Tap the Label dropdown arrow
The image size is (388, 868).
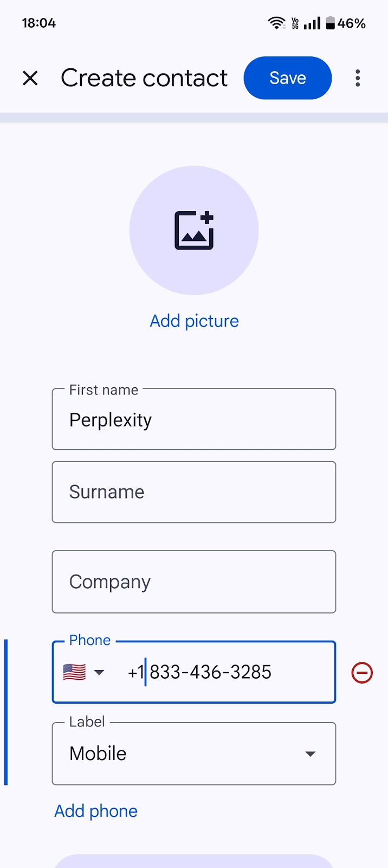click(x=310, y=754)
